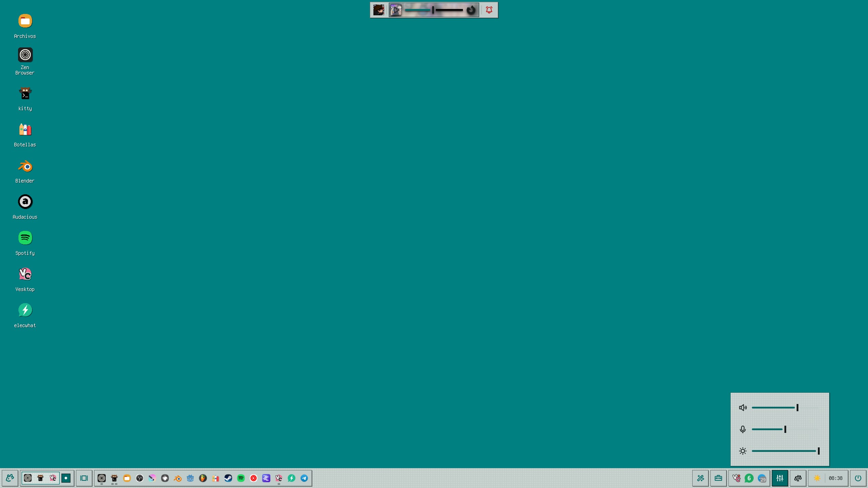Toggle the magic wand panel button
The image size is (868, 488).
click(700, 478)
